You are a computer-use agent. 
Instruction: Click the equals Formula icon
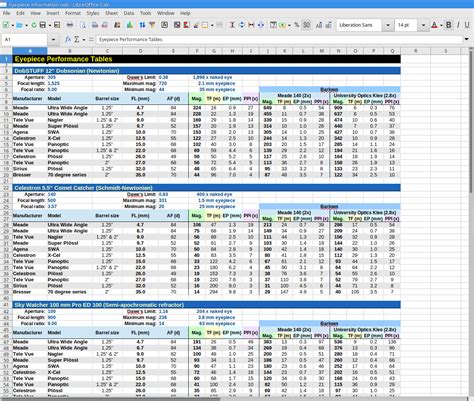pos(91,39)
